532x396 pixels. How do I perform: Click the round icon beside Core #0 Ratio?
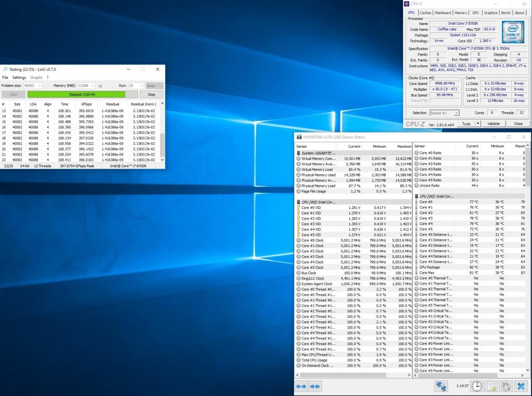(x=417, y=153)
